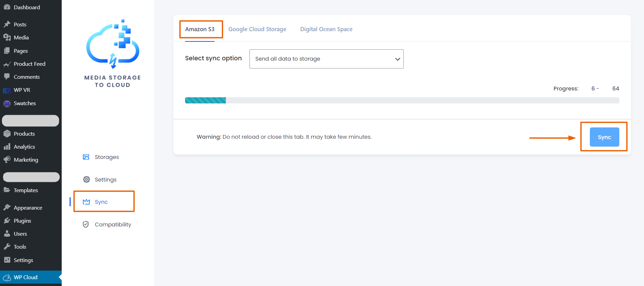This screenshot has height=286, width=644.
Task: Open the Compatibility menu item
Action: tap(113, 224)
